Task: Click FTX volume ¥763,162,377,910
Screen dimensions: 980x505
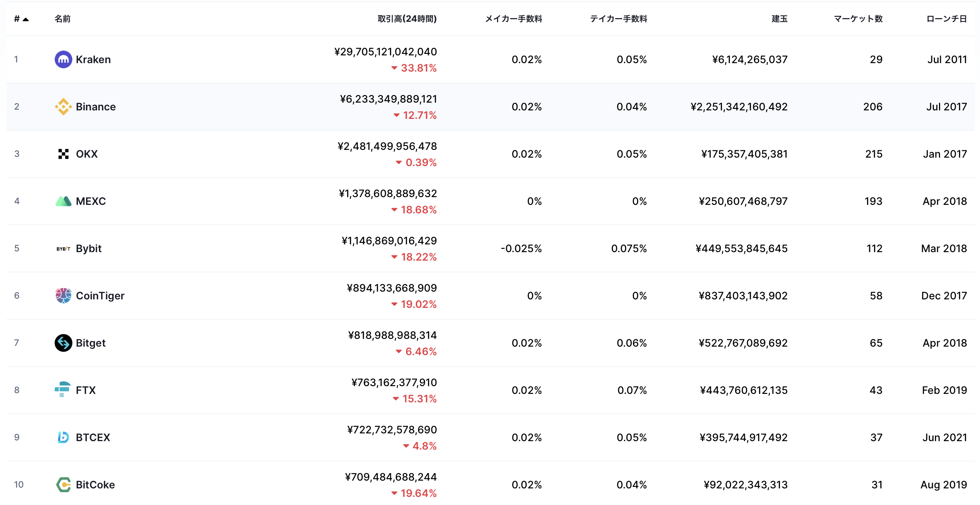Action: click(394, 382)
